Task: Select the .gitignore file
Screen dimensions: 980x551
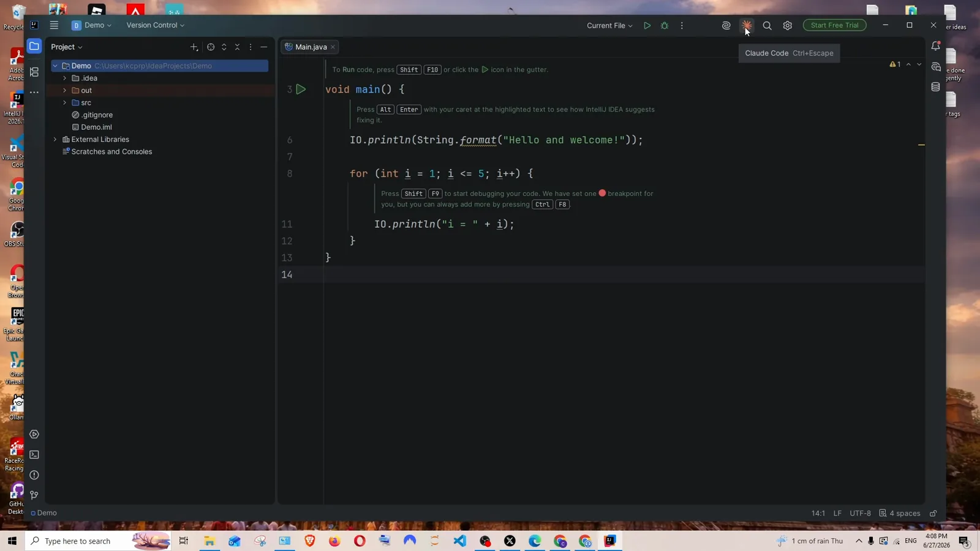Action: pyautogui.click(x=97, y=114)
